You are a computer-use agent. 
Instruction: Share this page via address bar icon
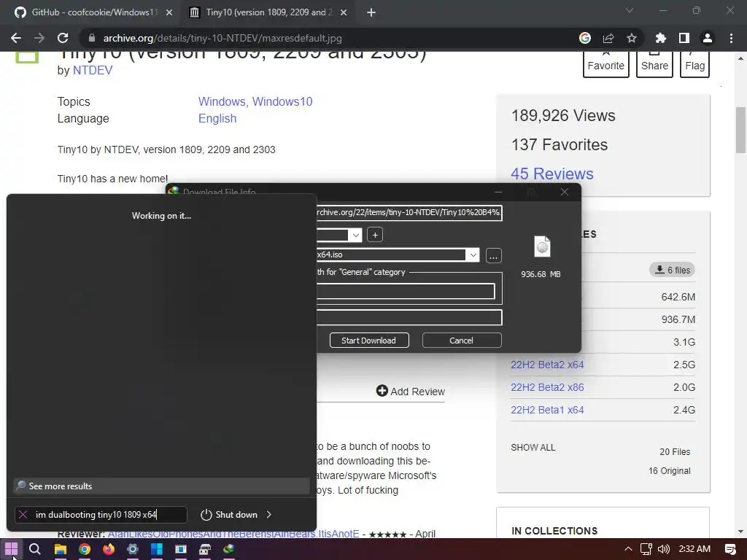(608, 38)
